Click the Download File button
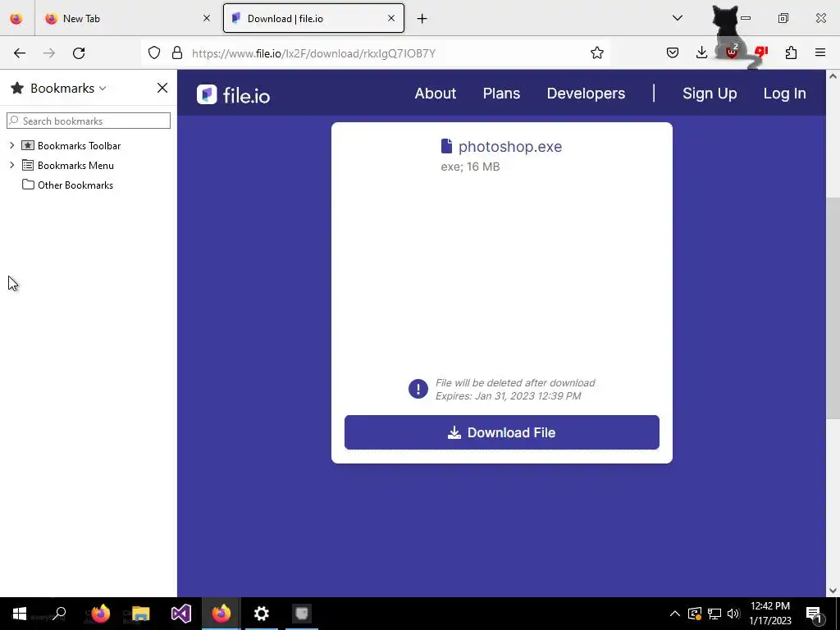The width and height of the screenshot is (840, 630). pos(501,432)
